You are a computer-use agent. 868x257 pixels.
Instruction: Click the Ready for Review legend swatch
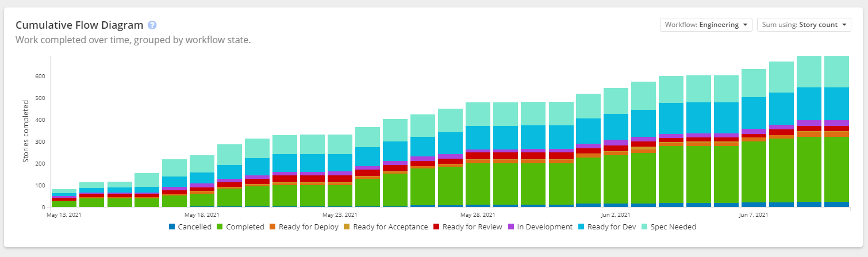click(437, 227)
